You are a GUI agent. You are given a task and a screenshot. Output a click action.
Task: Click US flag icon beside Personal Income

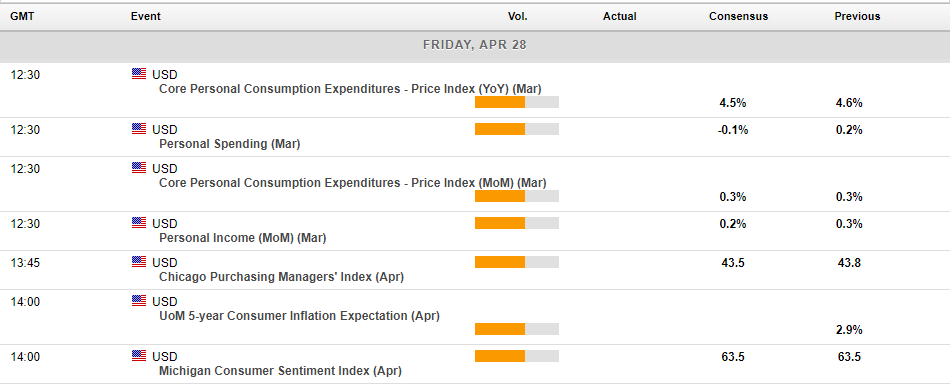(x=139, y=223)
